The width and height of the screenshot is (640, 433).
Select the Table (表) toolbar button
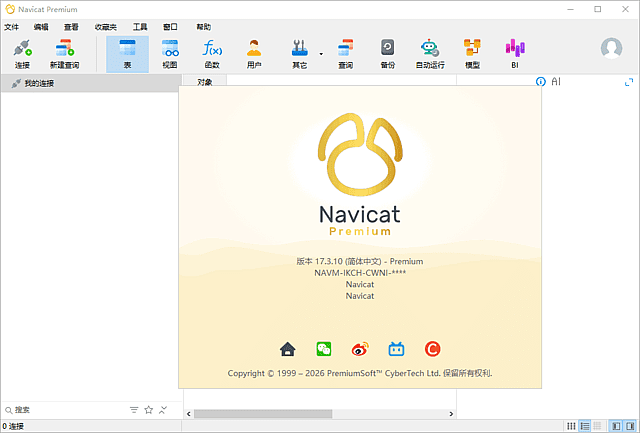click(x=127, y=54)
